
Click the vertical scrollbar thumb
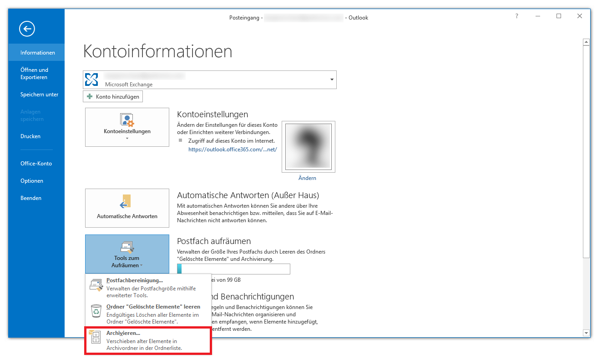pos(587,151)
